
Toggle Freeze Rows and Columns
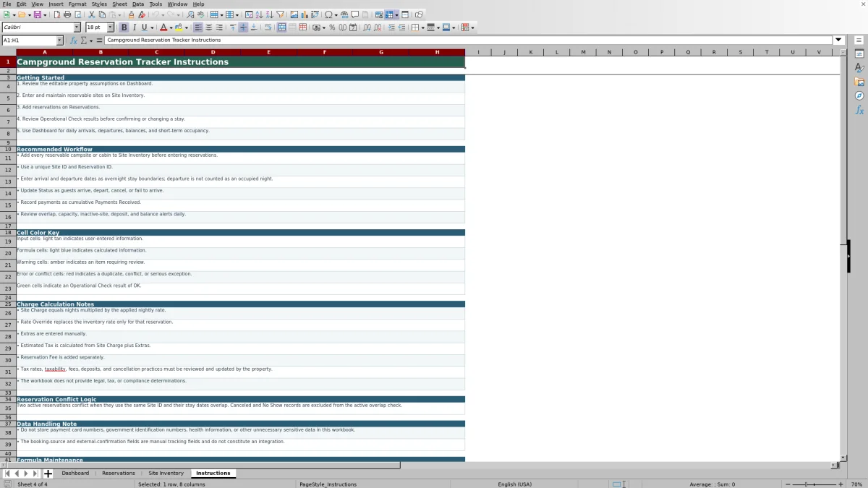(390, 14)
